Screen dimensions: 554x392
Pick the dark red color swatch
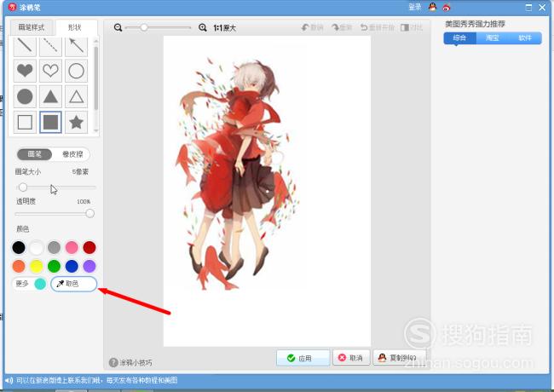click(89, 248)
